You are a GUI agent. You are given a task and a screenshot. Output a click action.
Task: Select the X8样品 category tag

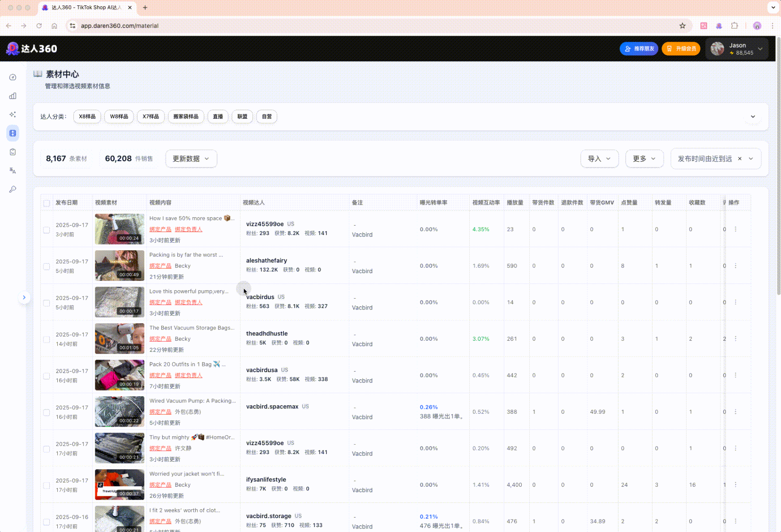point(87,117)
